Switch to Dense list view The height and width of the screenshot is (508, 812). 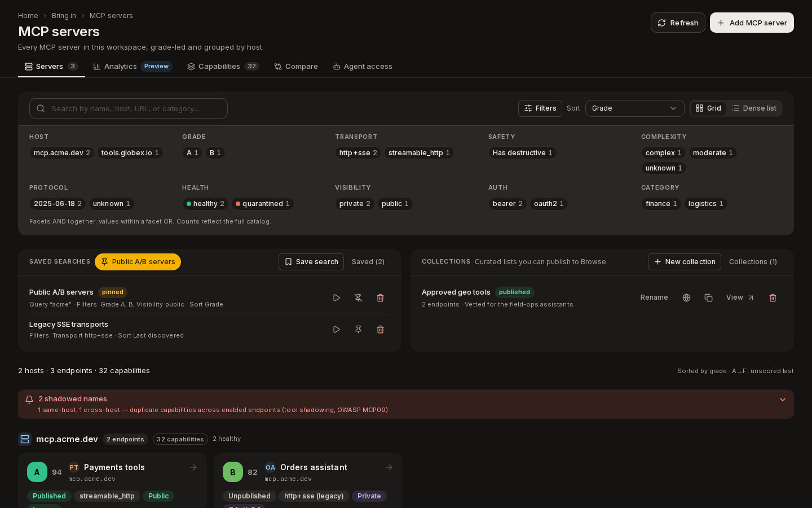coord(754,108)
